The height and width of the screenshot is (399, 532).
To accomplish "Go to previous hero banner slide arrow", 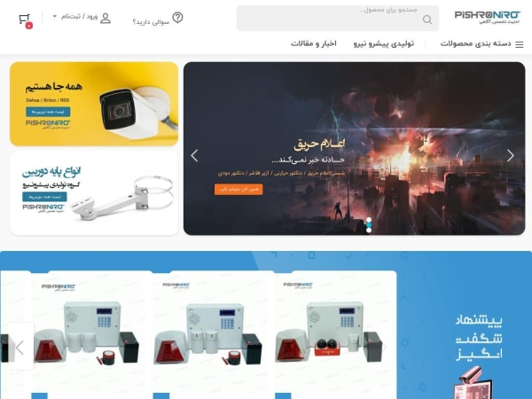I will click(194, 155).
